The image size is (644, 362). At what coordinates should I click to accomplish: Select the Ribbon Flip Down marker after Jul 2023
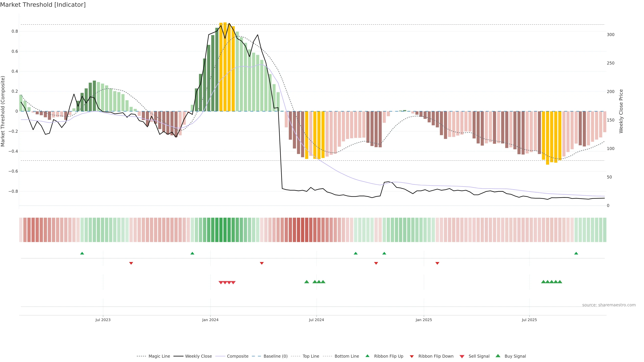[x=131, y=263]
